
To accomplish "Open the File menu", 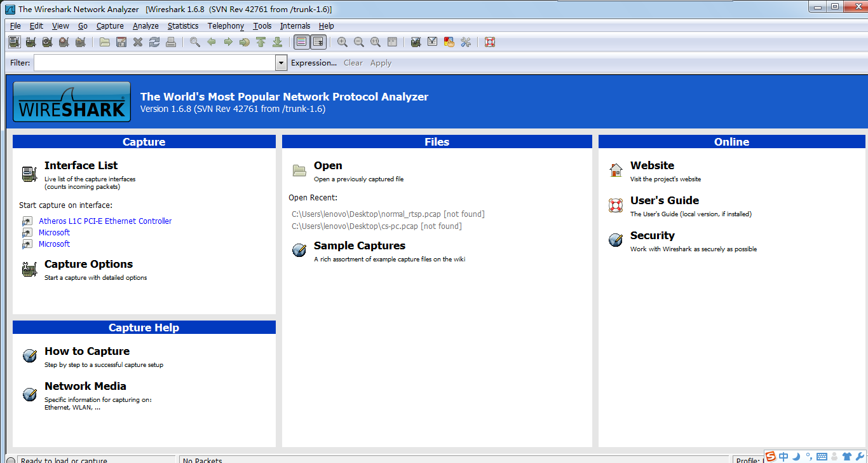I will 15,26.
